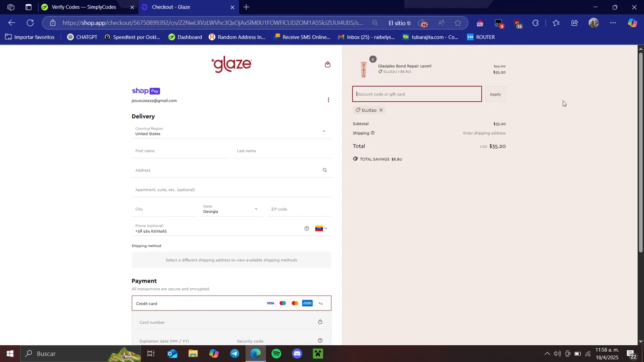Click the discount code or gift card field
The image size is (644, 362).
tap(417, 94)
